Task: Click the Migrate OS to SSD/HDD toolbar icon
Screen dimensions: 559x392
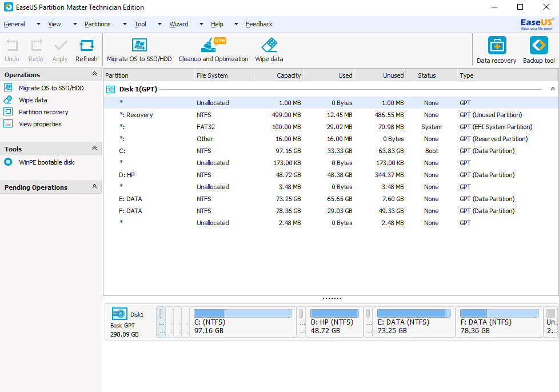Action: point(139,45)
